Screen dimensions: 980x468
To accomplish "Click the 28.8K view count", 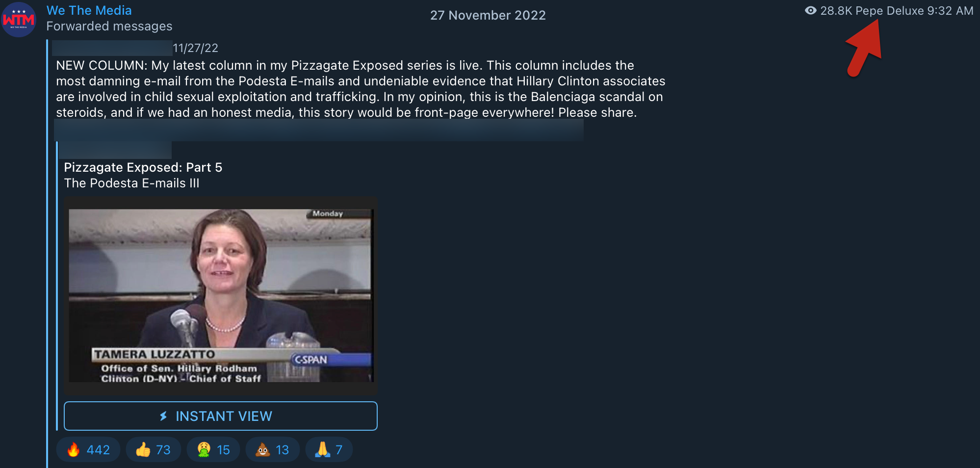I will 836,11.
